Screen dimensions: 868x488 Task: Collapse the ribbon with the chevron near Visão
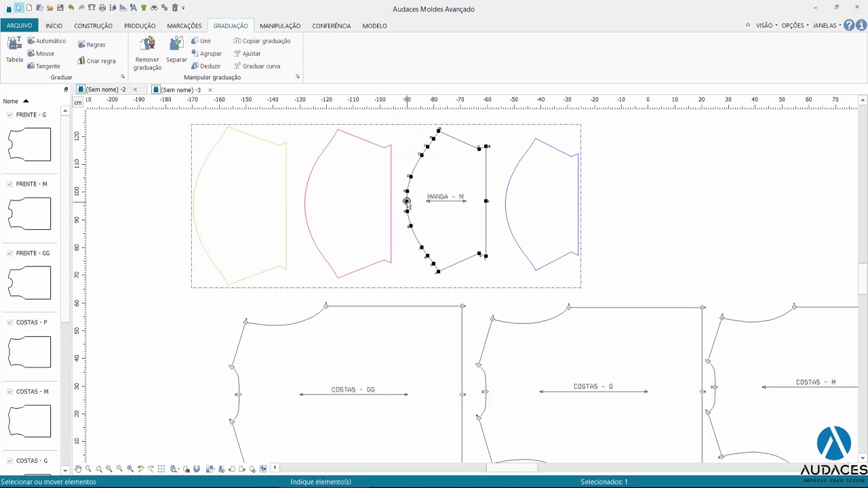tap(748, 25)
